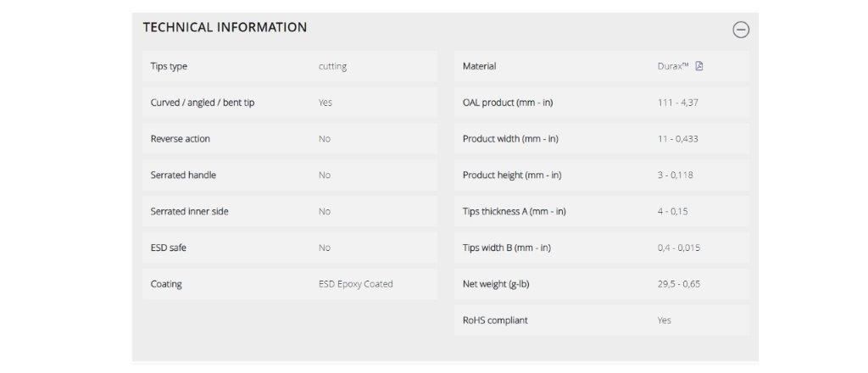Click the ESD safe label
Screen dimensions: 868x373
169,248
